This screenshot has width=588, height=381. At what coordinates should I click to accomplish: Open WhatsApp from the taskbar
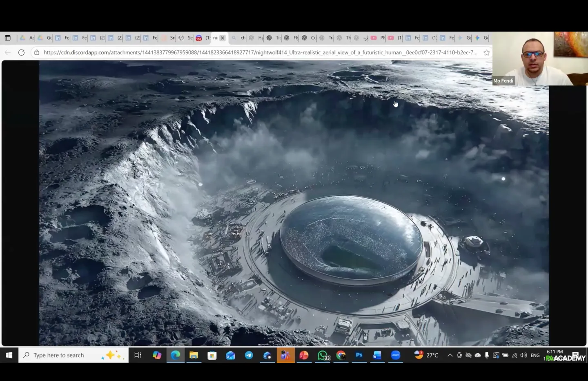pos(323,355)
